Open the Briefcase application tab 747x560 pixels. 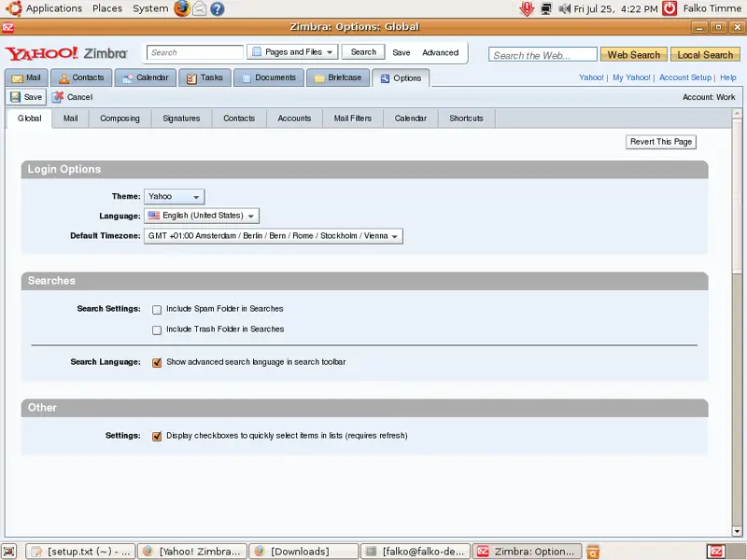pyautogui.click(x=338, y=77)
